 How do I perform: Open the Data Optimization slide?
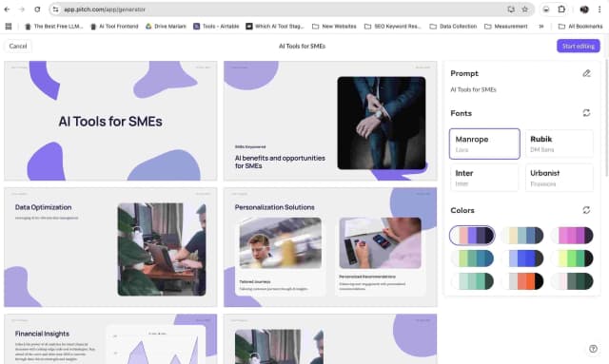[110, 247]
